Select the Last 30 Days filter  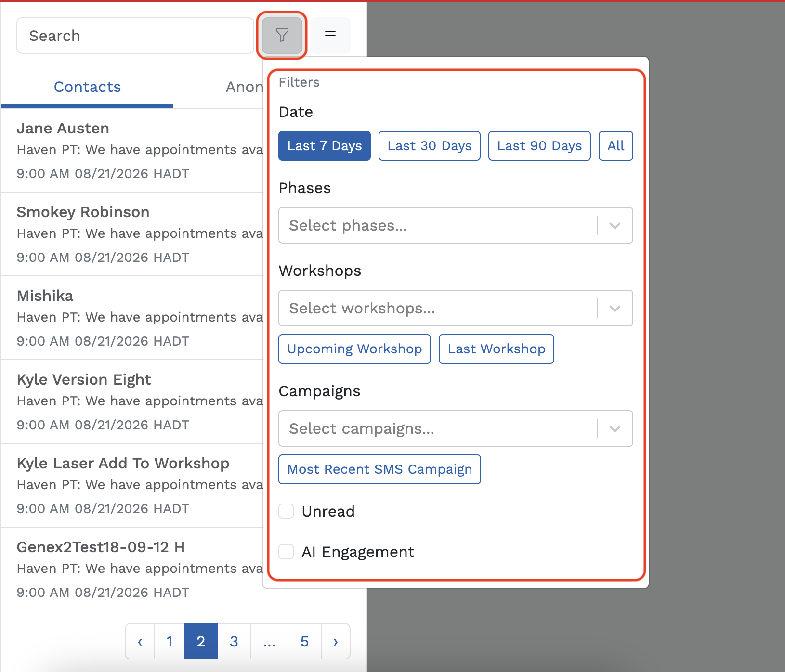(430, 146)
